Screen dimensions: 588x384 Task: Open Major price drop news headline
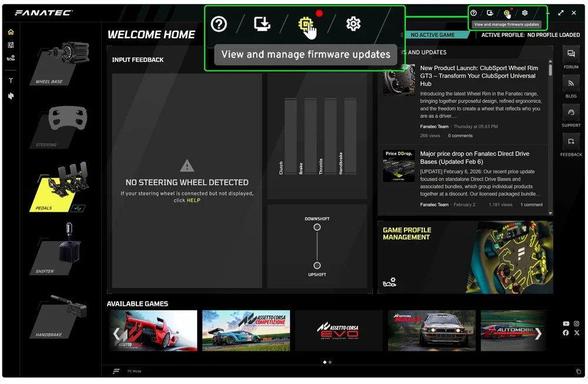(x=475, y=158)
